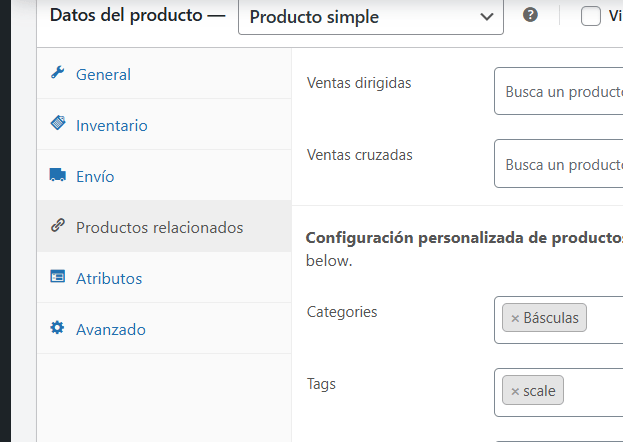Open the Ventas dirigidas product search
Image resolution: width=623 pixels, height=442 pixels.
coord(560,92)
